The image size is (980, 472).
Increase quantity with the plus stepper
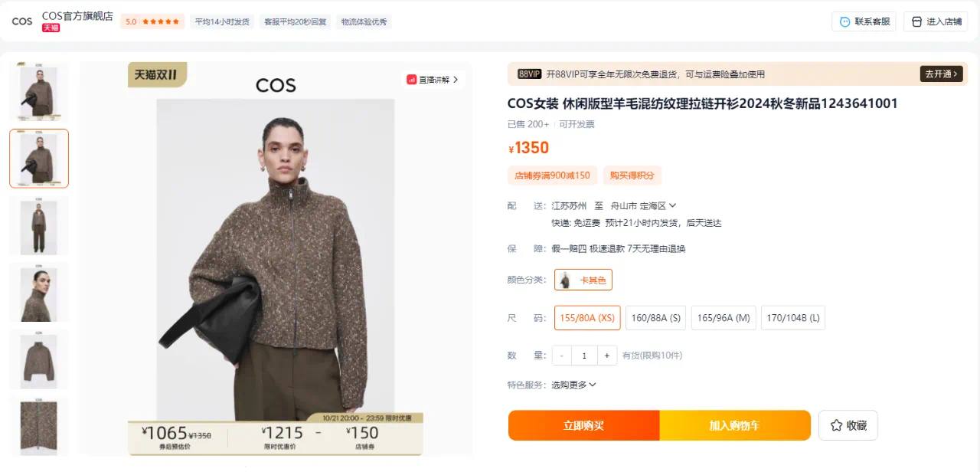[607, 356]
